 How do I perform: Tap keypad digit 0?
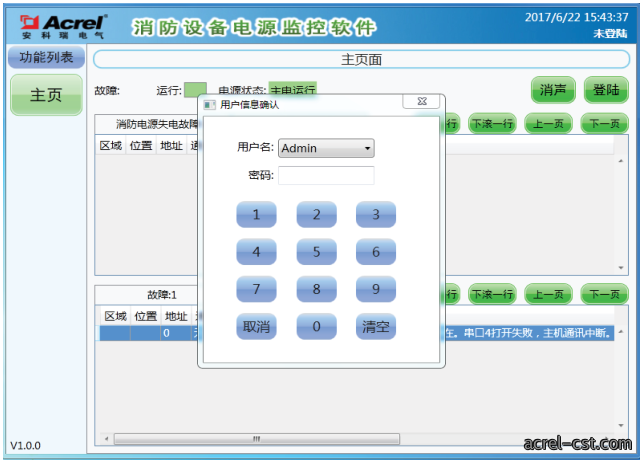coord(316,326)
